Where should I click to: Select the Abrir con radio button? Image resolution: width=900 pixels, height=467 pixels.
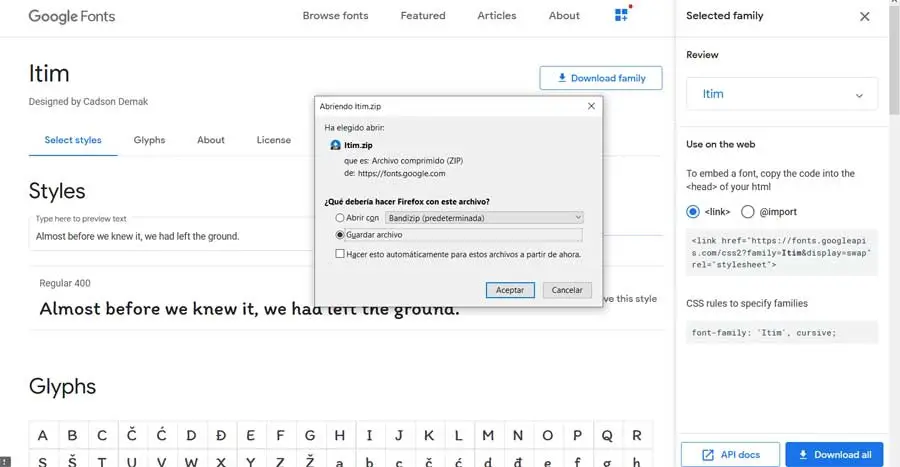click(340, 218)
